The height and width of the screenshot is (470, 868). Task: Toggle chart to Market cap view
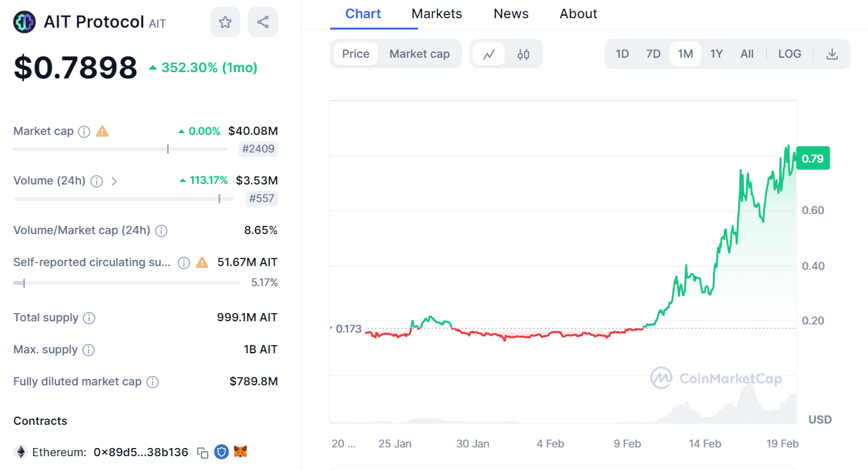pos(419,54)
